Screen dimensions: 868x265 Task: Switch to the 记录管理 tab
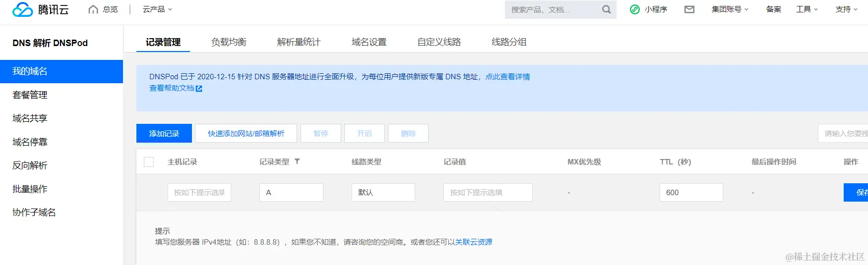(x=163, y=42)
